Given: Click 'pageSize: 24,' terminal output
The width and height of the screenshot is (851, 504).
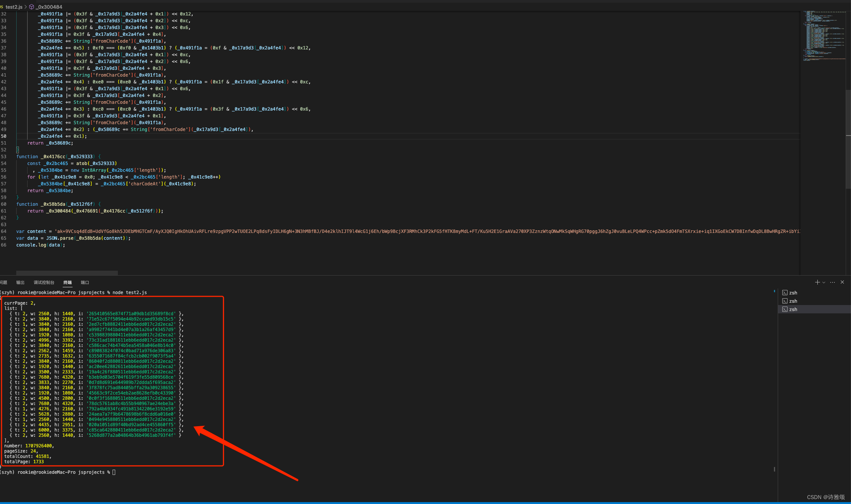Looking at the screenshot, I should (x=21, y=451).
